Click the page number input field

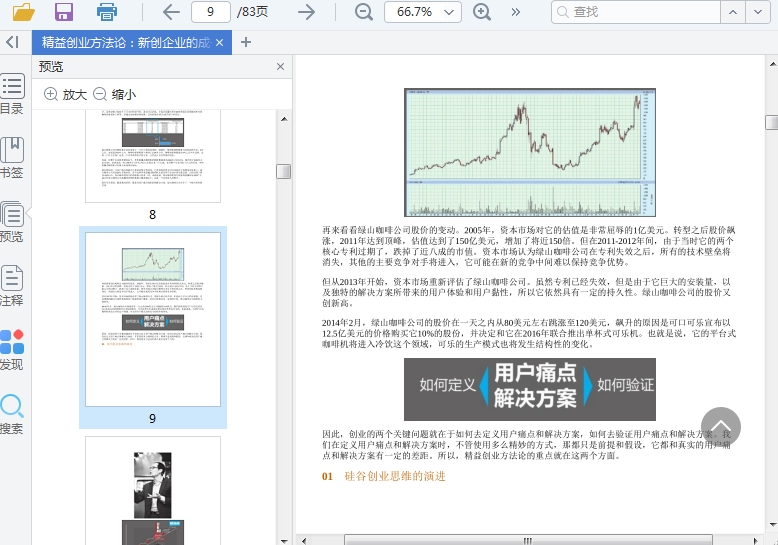[210, 11]
